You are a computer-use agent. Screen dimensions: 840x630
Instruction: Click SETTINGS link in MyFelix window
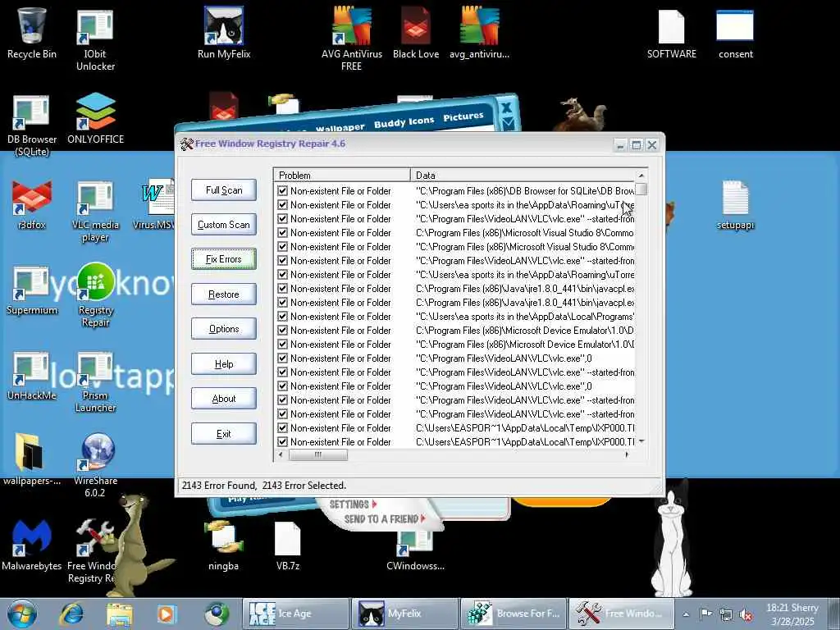click(353, 504)
